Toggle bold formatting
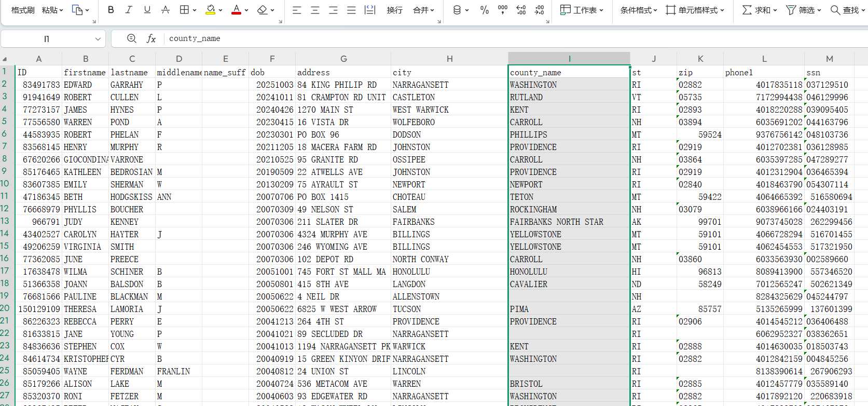 [x=111, y=10]
